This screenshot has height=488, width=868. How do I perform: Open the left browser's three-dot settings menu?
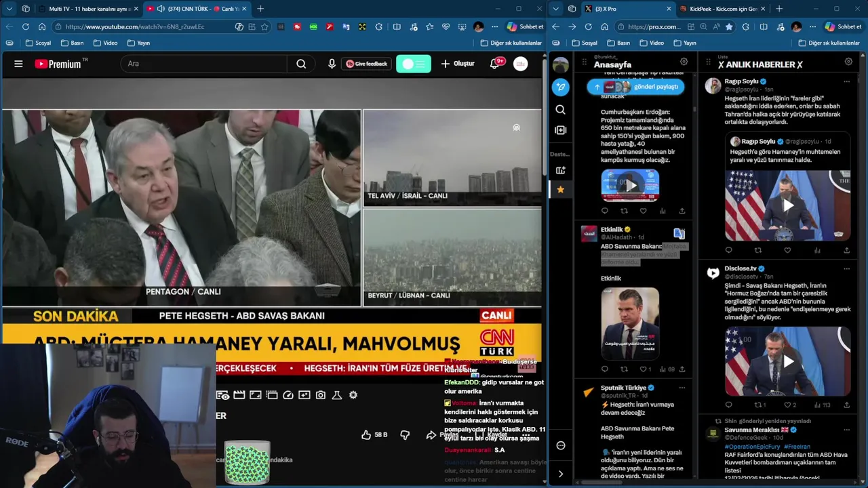(494, 26)
